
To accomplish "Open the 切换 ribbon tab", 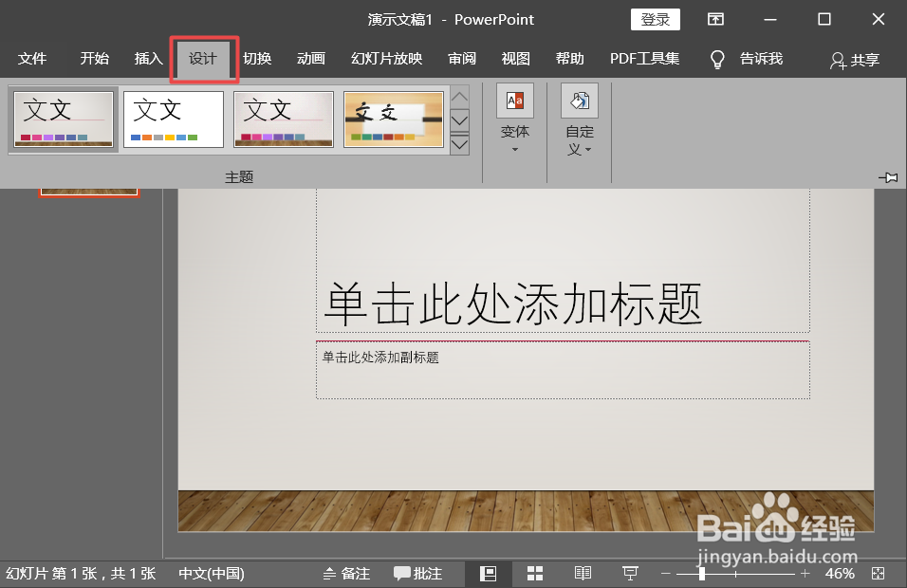I will pos(257,59).
